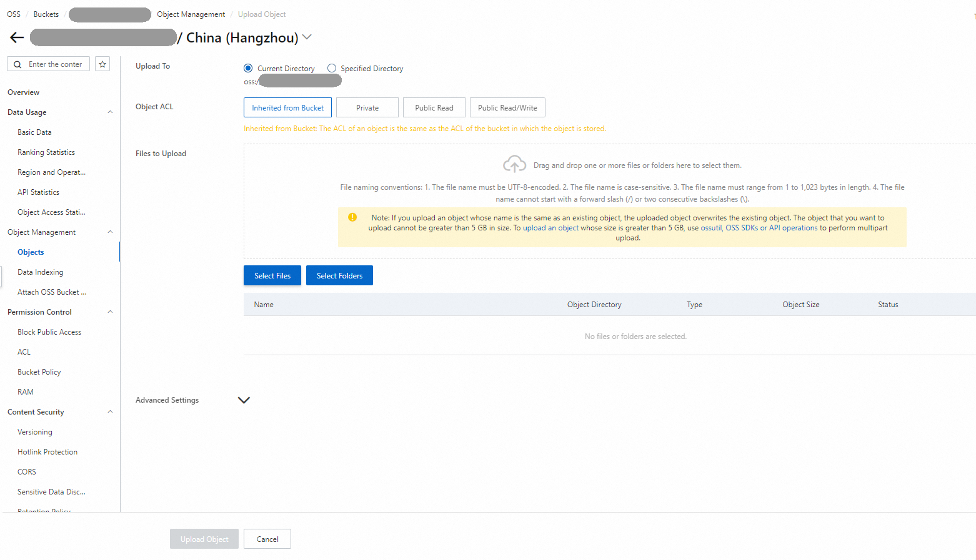Screen dimensions: 976x560
Task: Click the Select Folders button
Action: pyautogui.click(x=339, y=275)
